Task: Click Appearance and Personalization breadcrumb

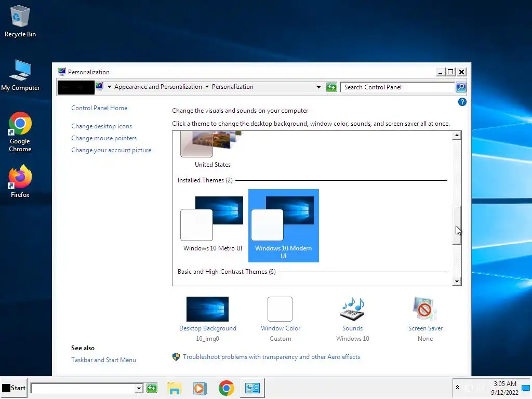Action: pos(158,87)
